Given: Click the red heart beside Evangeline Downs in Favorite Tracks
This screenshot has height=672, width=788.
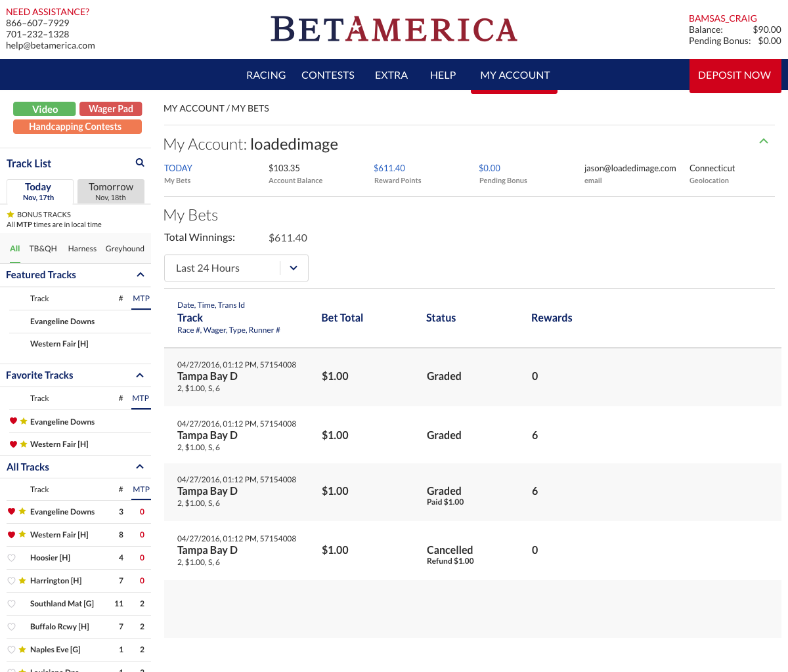Looking at the screenshot, I should [13, 421].
